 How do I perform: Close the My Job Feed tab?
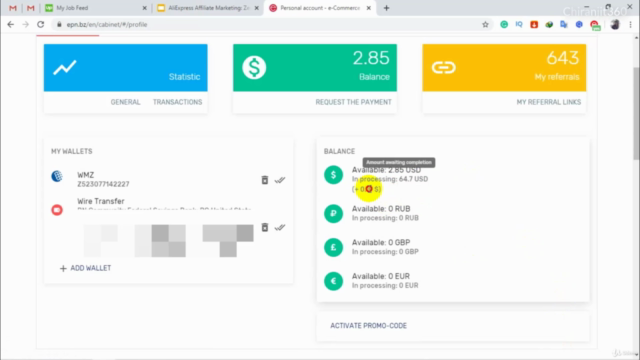click(x=144, y=8)
